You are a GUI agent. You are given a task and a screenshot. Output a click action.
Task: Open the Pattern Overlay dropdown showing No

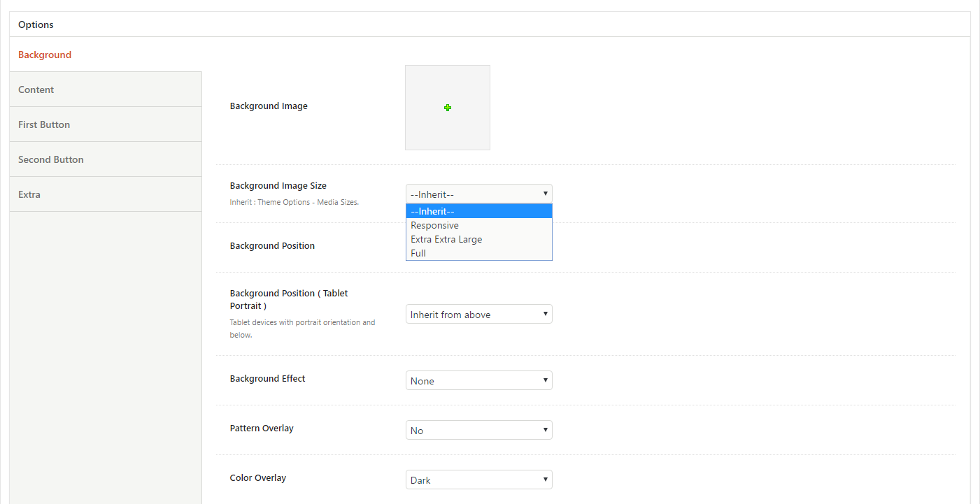point(478,431)
